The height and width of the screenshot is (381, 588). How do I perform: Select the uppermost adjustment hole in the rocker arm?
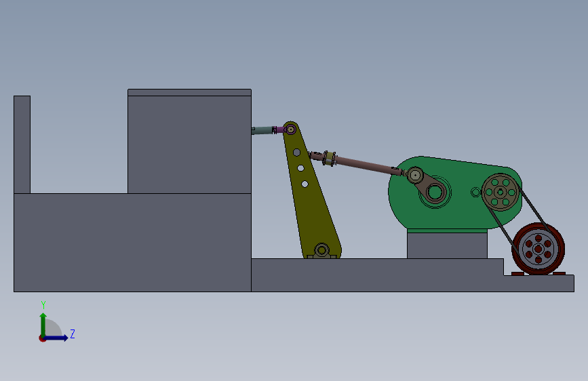[x=296, y=153]
